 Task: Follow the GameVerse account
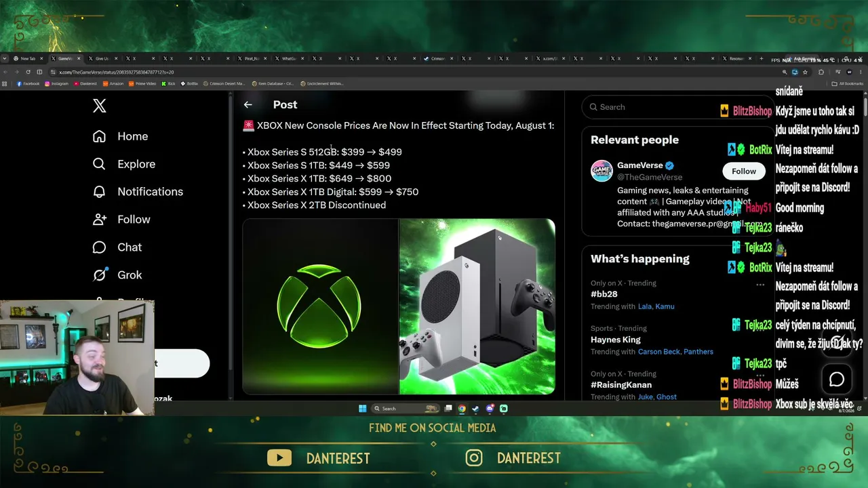(x=743, y=171)
